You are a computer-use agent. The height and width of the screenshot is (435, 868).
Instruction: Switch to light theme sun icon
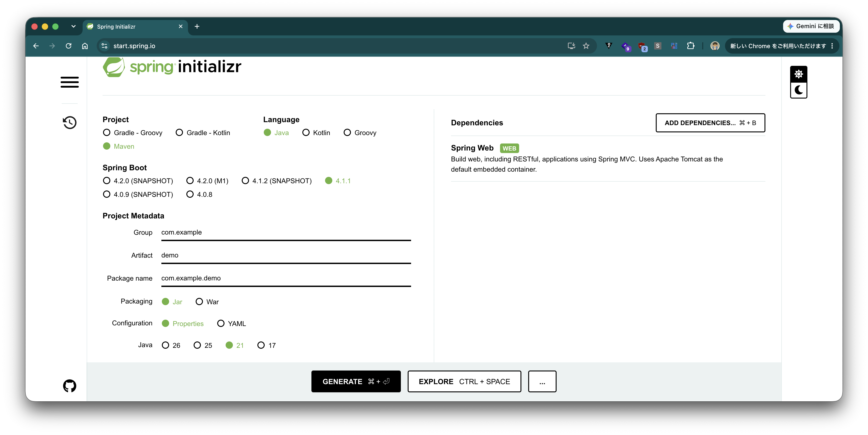(x=798, y=74)
